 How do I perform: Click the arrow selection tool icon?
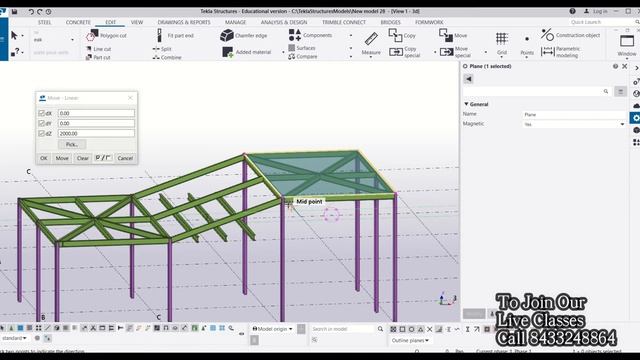coord(14,36)
